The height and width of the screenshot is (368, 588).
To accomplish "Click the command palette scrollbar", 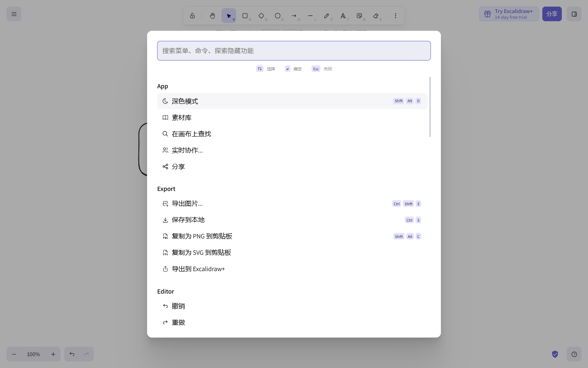I will point(430,107).
